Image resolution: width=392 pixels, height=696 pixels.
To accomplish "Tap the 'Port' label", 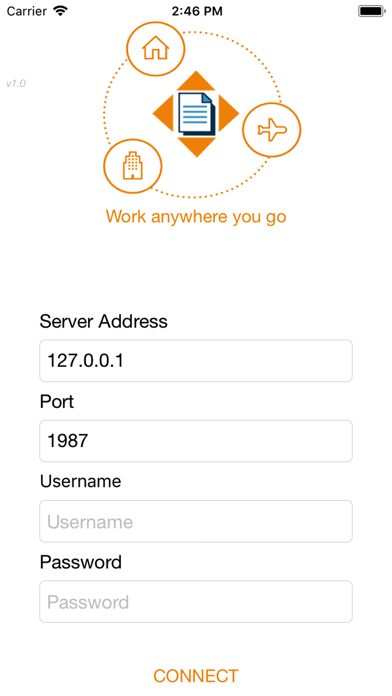I will [57, 402].
